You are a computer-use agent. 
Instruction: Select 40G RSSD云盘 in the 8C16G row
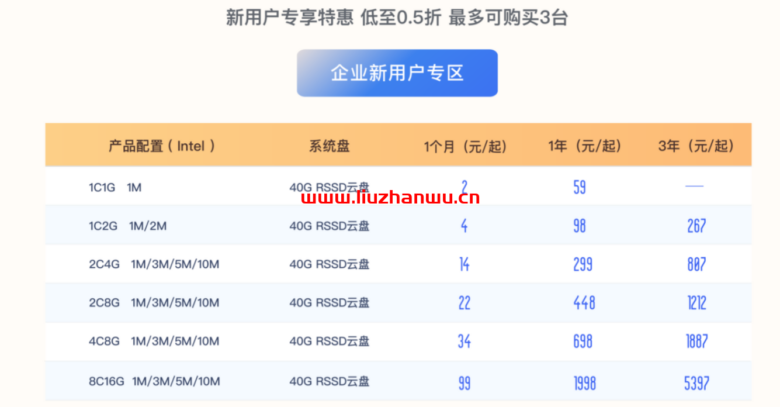click(329, 382)
